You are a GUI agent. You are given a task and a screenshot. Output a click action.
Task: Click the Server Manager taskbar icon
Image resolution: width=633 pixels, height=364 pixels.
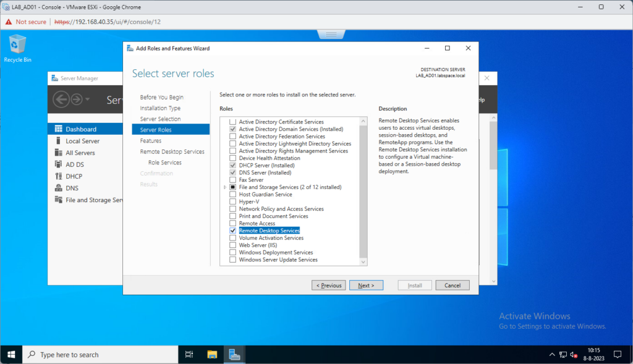pyautogui.click(x=234, y=354)
